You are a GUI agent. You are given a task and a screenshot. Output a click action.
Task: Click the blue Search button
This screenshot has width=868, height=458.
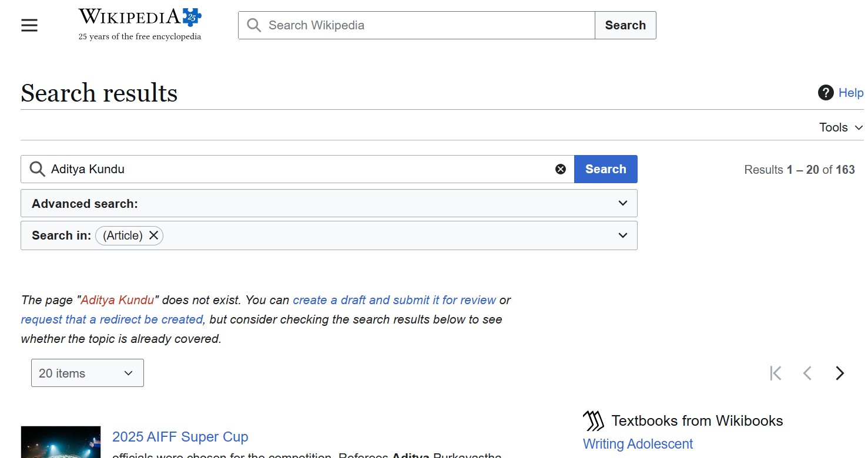606,169
